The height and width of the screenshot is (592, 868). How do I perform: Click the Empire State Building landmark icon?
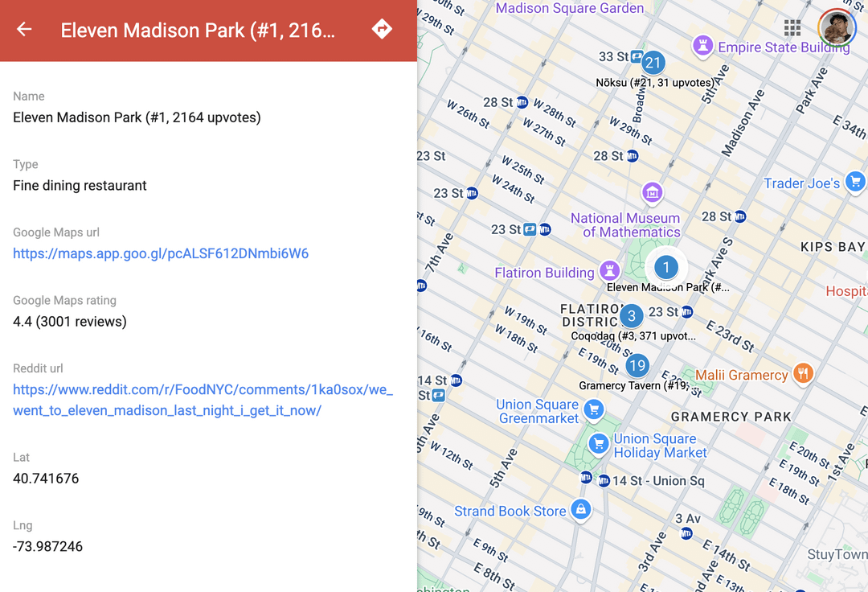(702, 45)
